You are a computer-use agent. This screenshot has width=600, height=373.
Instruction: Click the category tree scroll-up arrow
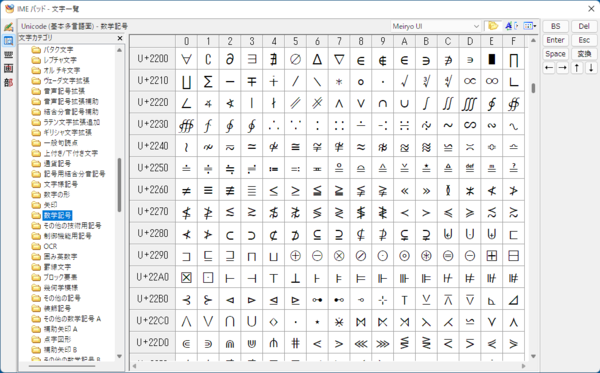tap(119, 50)
